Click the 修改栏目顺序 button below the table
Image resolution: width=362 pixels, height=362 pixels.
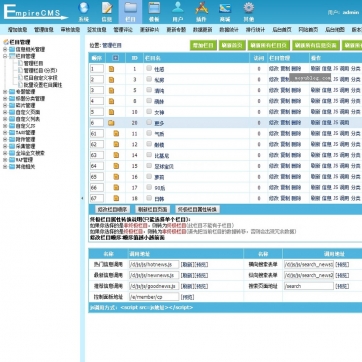tap(112, 210)
